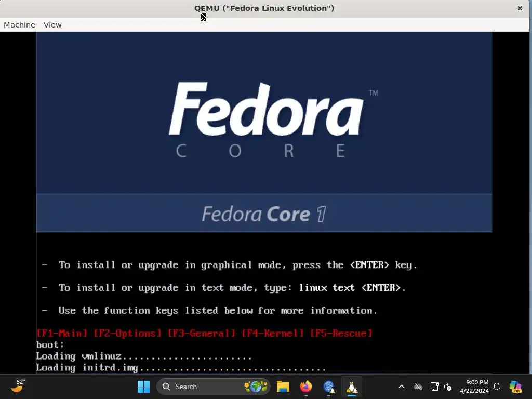
Task: Open the weather widget showing 52°
Action: click(x=18, y=386)
